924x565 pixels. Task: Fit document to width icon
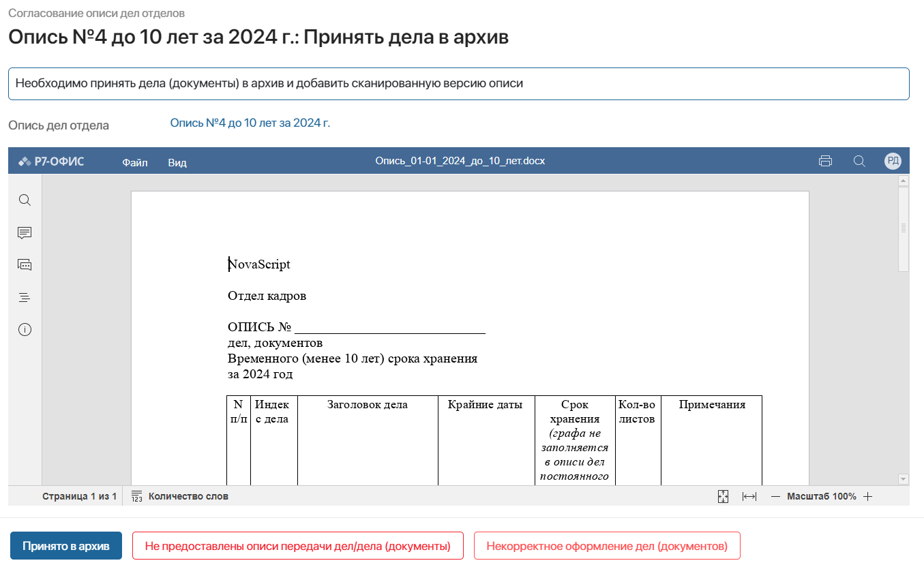749,497
